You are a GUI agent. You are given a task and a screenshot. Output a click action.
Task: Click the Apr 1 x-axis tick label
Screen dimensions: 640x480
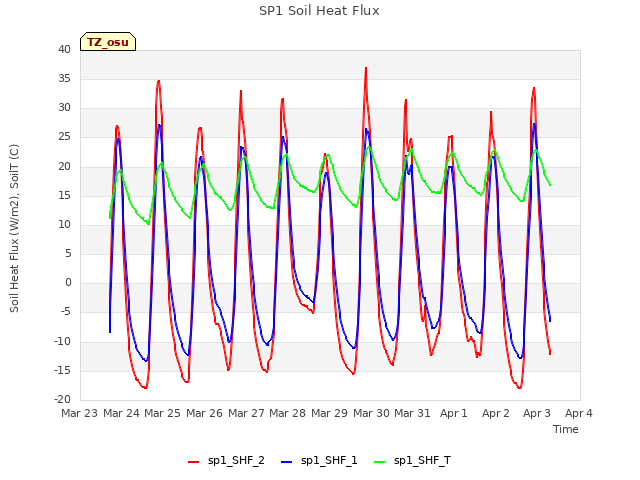(453, 413)
